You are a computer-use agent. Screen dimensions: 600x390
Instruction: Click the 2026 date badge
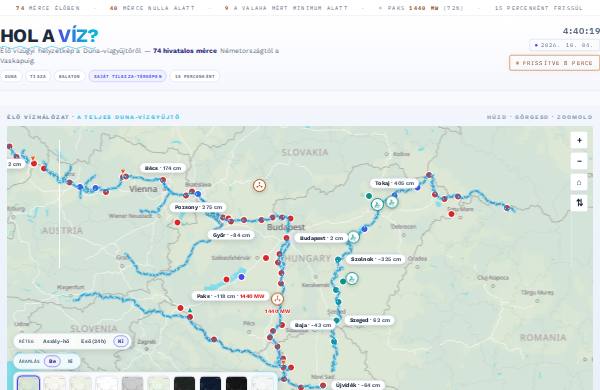point(565,45)
